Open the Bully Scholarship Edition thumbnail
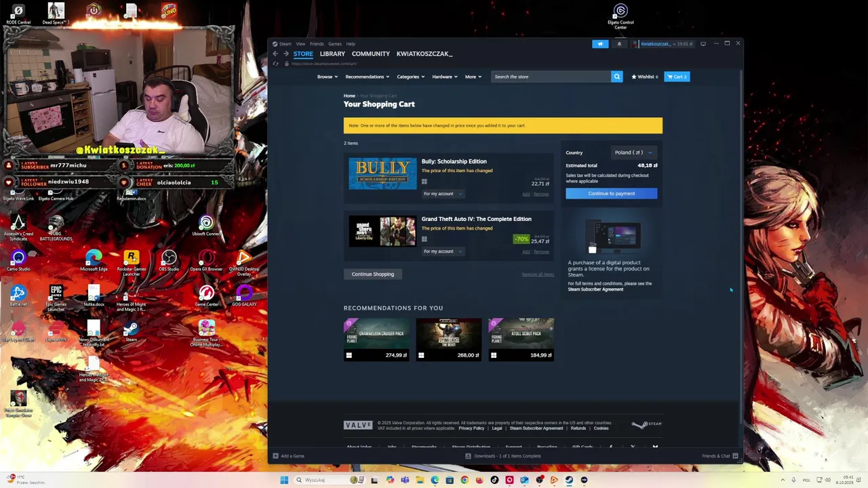Image resolution: width=868 pixels, height=488 pixels. tap(382, 174)
